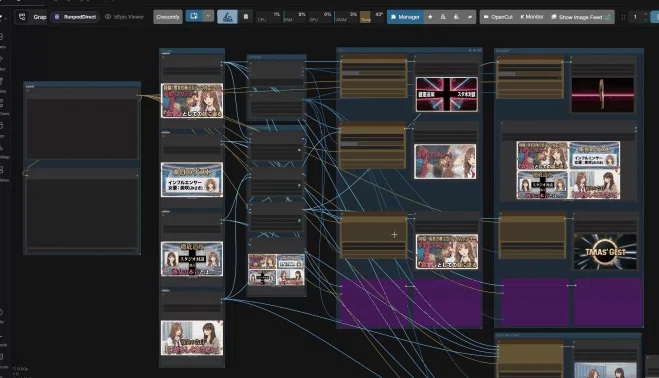Select the TMAS' GIST logo preview thumbnail

pyautogui.click(x=605, y=251)
